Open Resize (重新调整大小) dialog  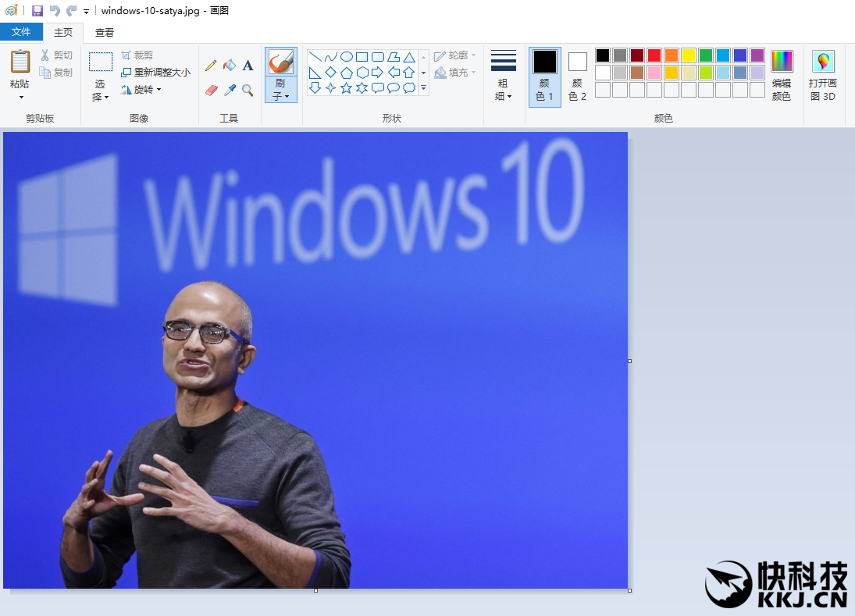[155, 72]
